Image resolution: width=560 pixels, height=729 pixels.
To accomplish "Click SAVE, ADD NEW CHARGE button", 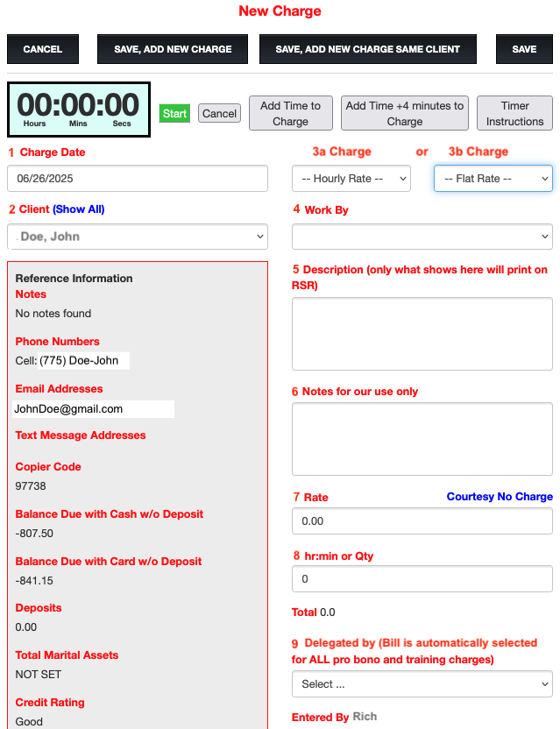I will [173, 49].
